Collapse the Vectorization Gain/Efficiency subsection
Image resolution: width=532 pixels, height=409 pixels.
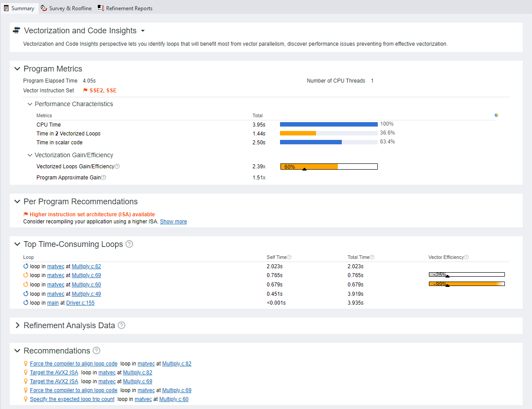(30, 155)
